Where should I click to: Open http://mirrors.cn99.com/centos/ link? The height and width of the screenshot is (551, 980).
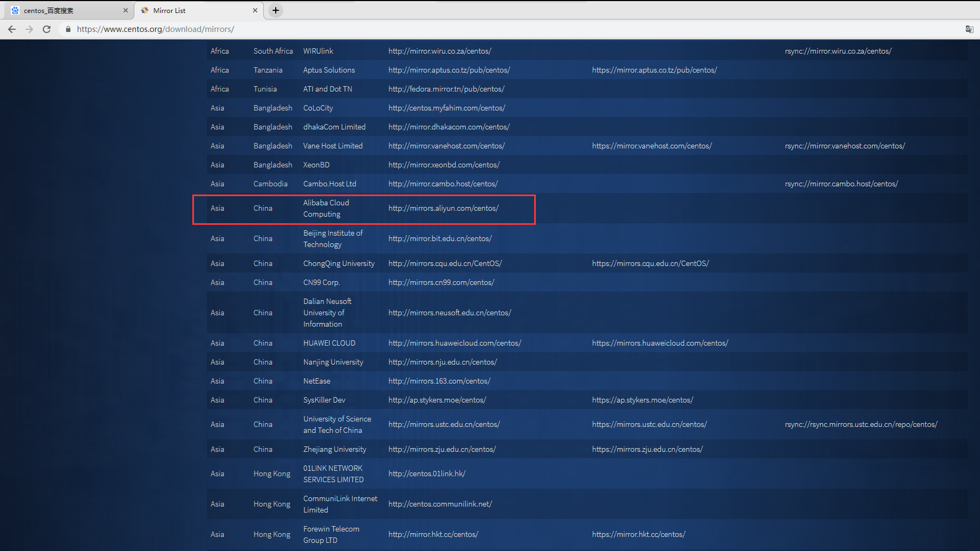[442, 282]
